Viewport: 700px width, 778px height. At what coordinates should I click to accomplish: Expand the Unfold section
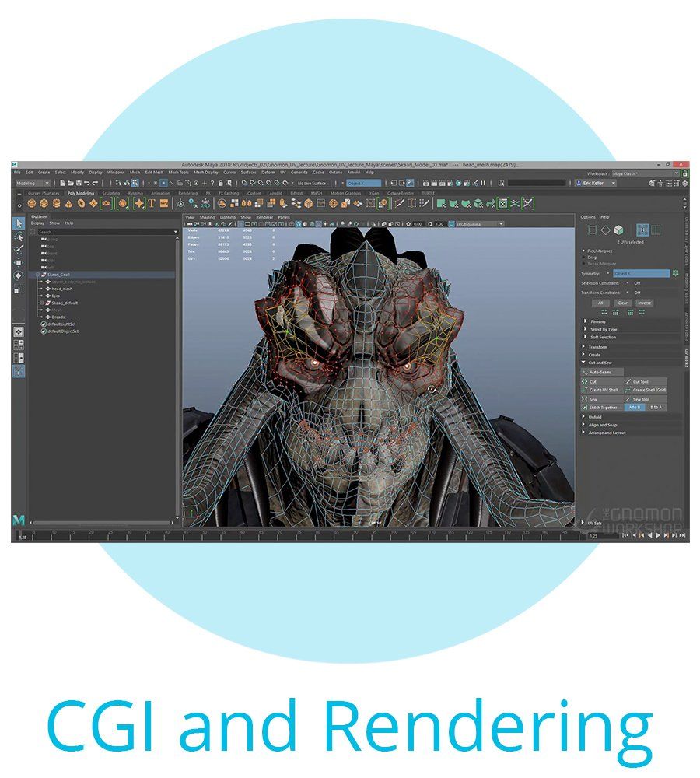594,417
